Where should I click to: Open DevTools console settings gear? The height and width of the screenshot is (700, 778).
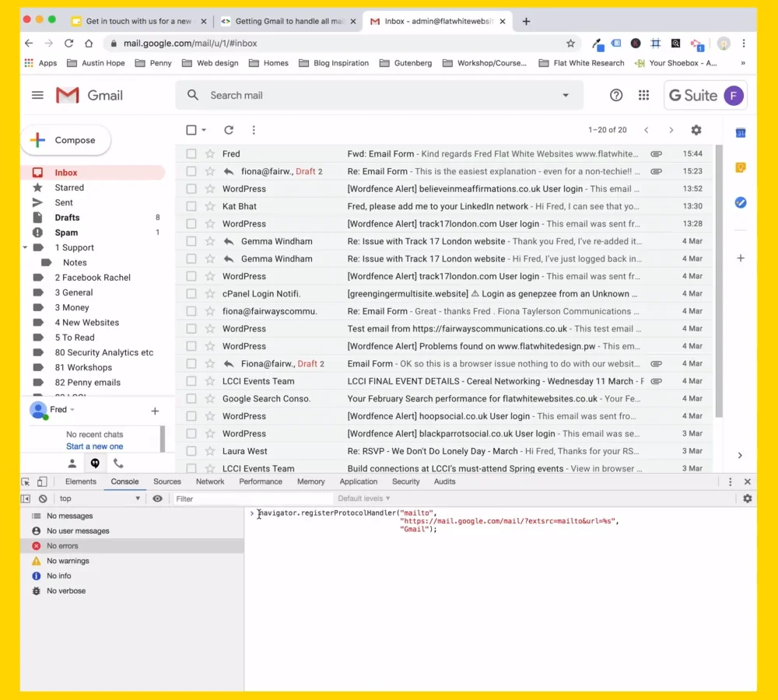pyautogui.click(x=747, y=499)
